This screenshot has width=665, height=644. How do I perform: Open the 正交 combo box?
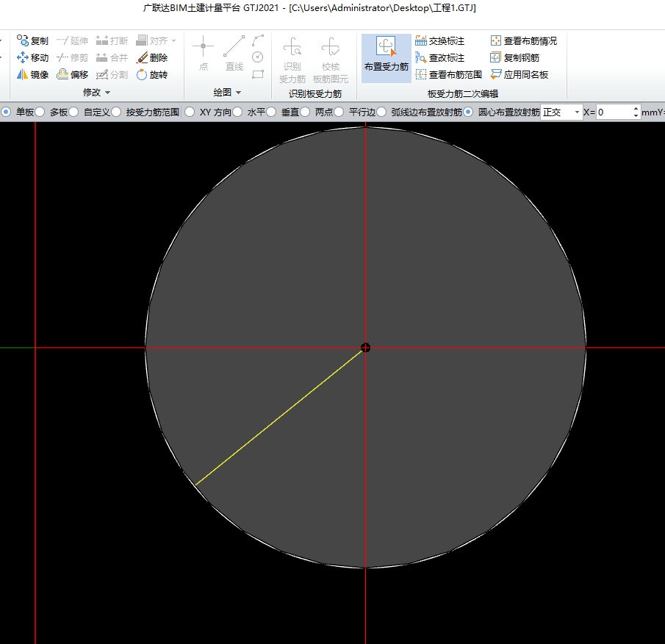pos(561,112)
